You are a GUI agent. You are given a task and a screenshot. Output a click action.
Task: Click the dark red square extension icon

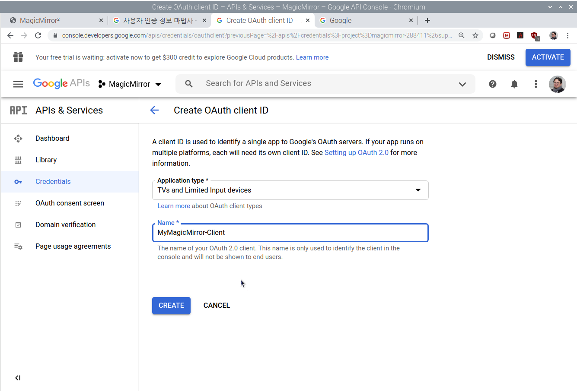520,35
